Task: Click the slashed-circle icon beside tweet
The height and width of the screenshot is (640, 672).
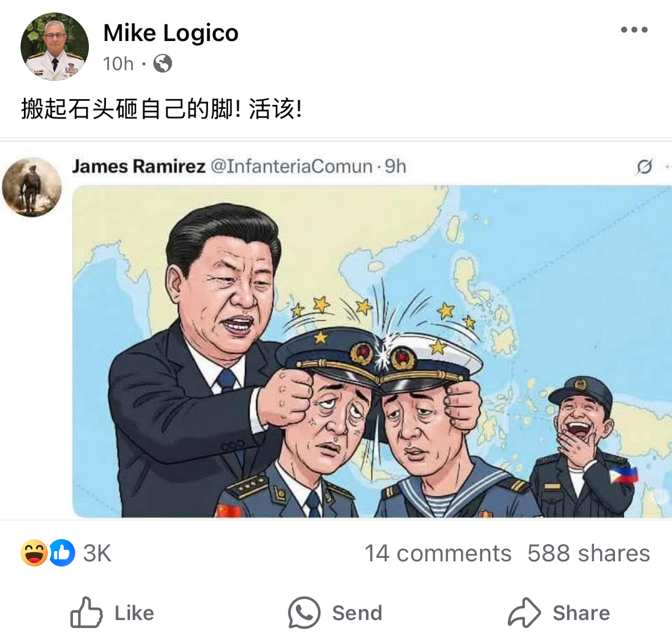Action: pos(644,166)
